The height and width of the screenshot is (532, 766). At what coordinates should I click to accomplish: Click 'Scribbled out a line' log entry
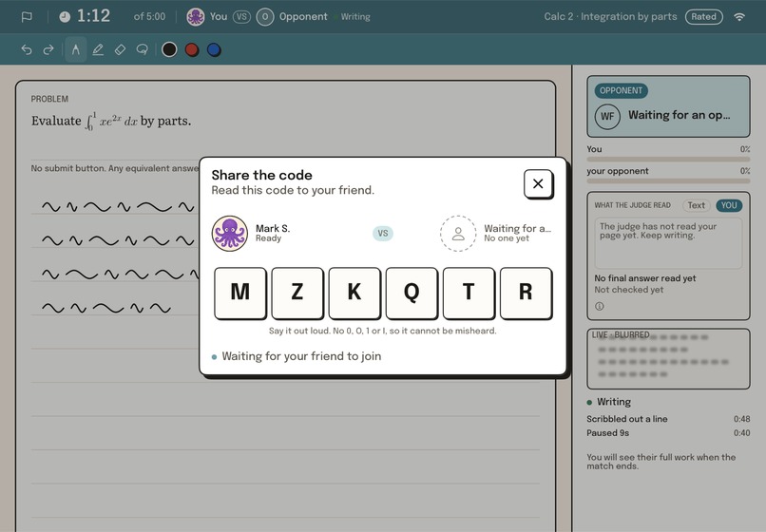click(x=627, y=419)
